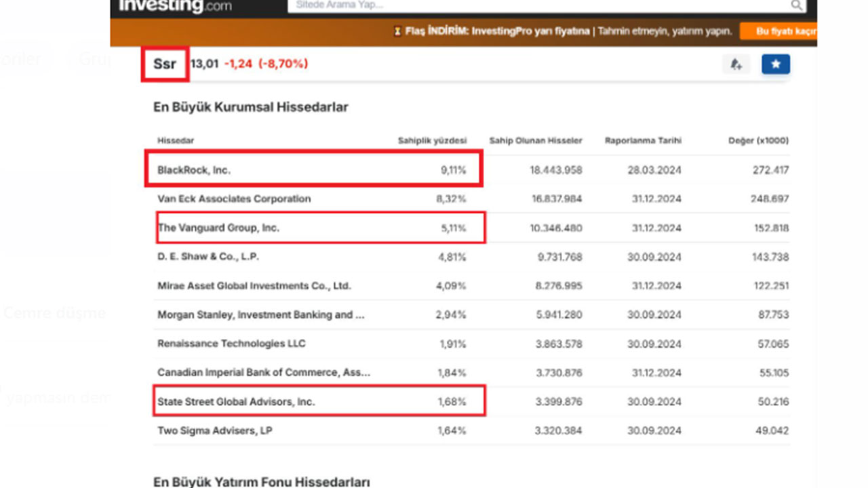
Task: Click the hourglass icon in promo banner
Action: [x=397, y=31]
